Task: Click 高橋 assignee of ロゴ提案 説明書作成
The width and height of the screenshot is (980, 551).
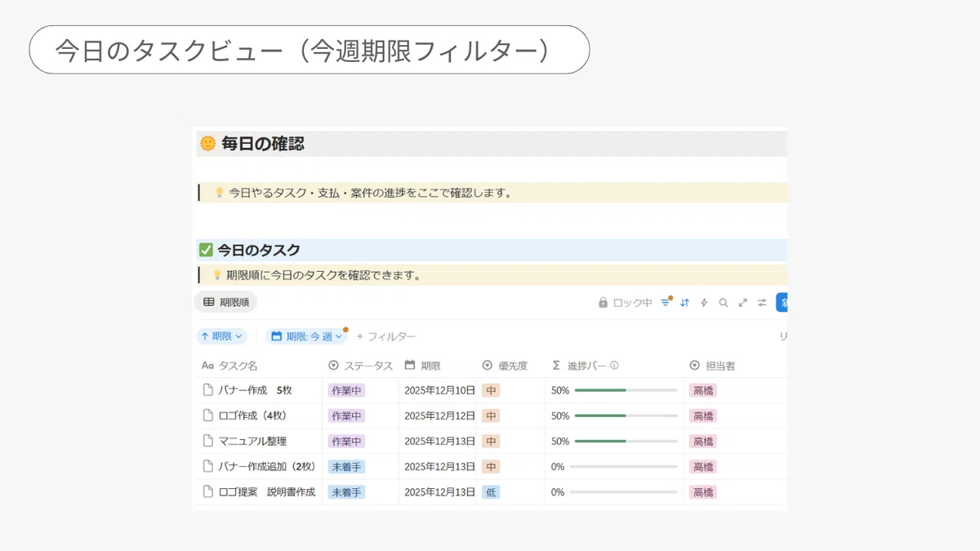Action: point(703,492)
